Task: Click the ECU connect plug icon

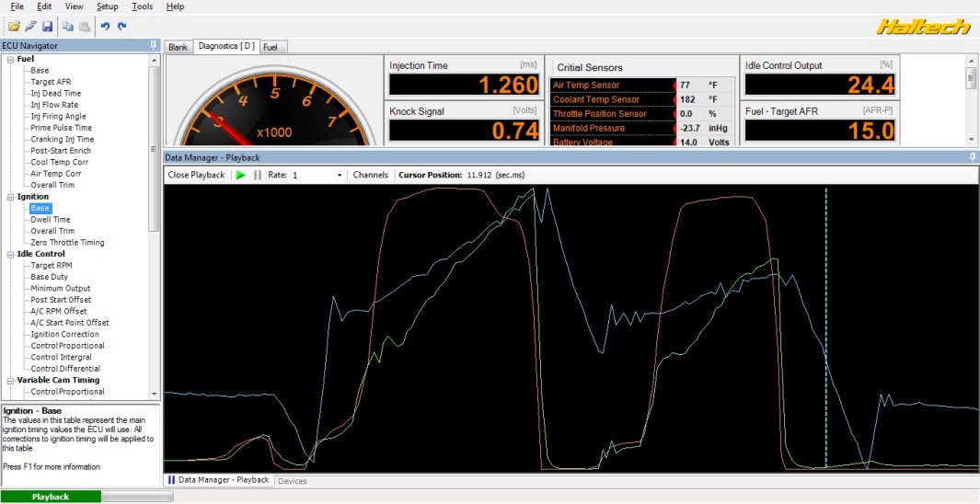Action: (30, 27)
